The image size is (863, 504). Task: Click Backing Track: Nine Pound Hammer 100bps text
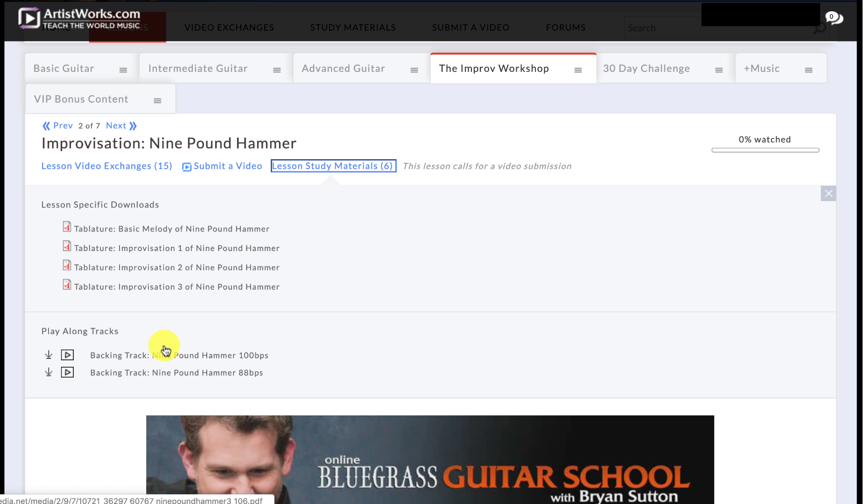point(179,356)
